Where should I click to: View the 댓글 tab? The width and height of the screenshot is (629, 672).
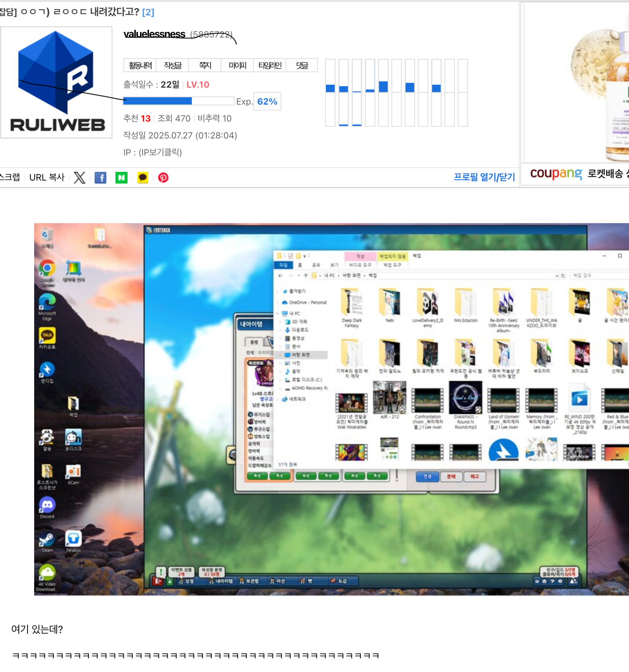point(302,65)
